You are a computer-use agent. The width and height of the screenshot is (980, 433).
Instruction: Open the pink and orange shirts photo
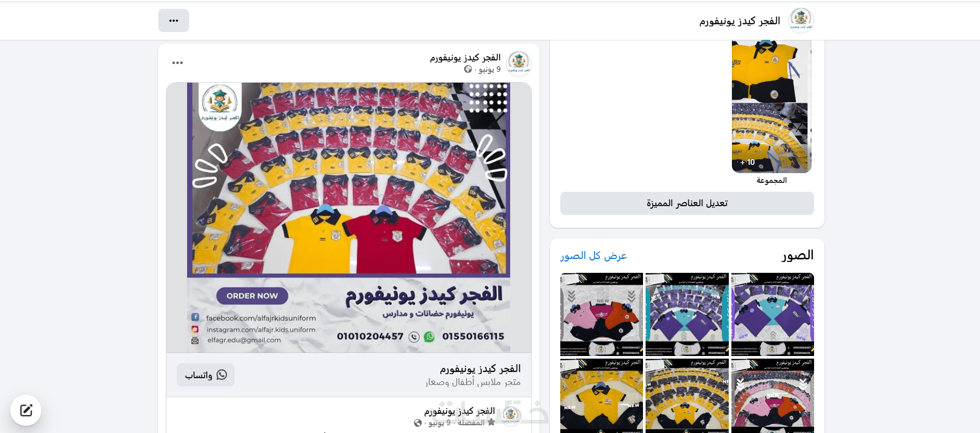(x=602, y=314)
